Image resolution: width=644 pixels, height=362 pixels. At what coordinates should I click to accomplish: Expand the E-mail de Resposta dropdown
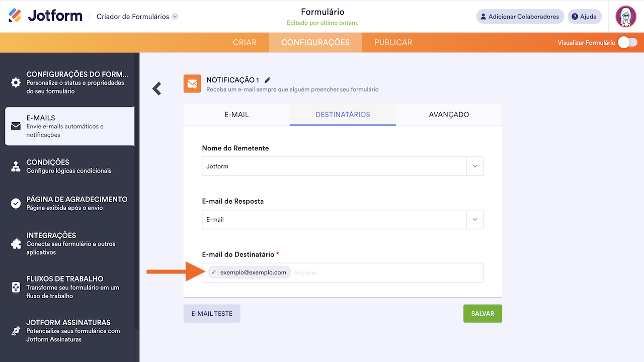[x=474, y=220]
